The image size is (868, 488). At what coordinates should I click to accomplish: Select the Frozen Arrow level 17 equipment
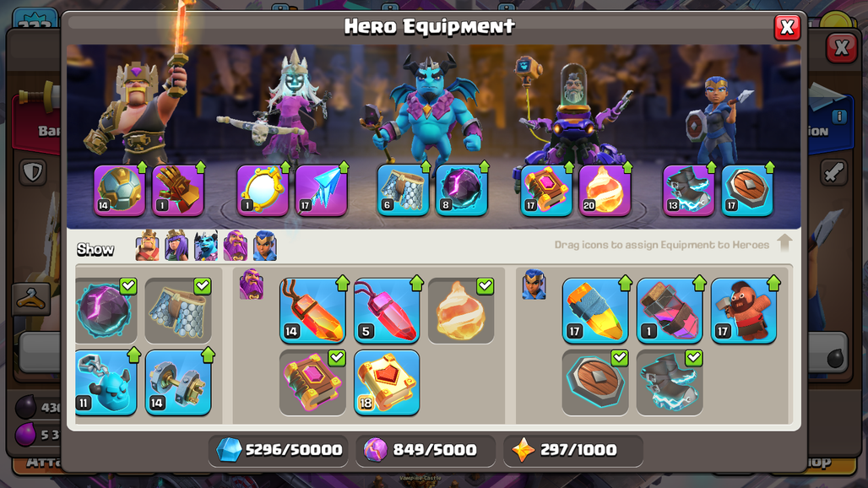point(321,190)
